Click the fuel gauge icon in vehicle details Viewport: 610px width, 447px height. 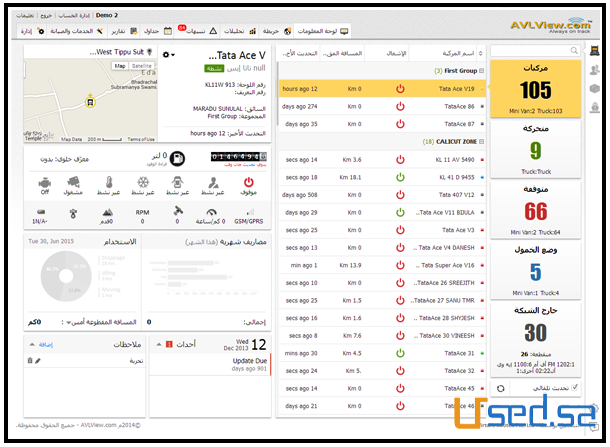(177, 158)
